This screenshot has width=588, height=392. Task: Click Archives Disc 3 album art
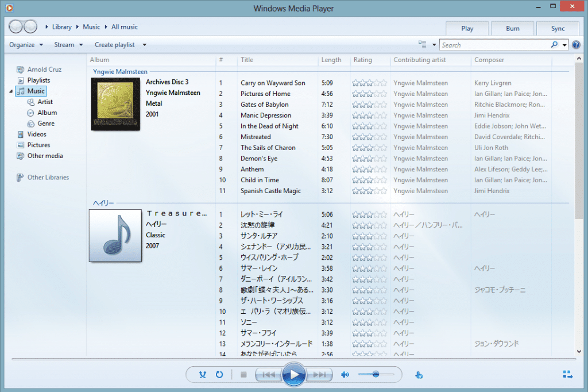point(115,104)
